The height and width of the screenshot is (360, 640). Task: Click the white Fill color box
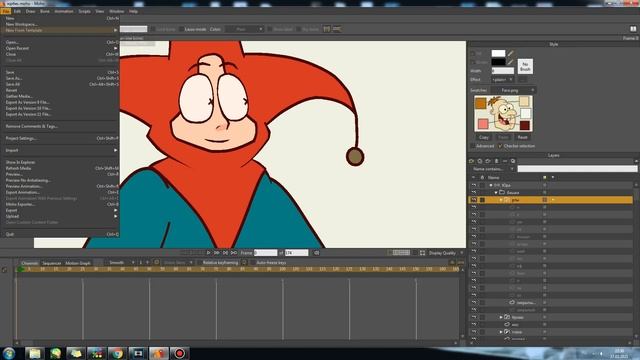pos(498,53)
